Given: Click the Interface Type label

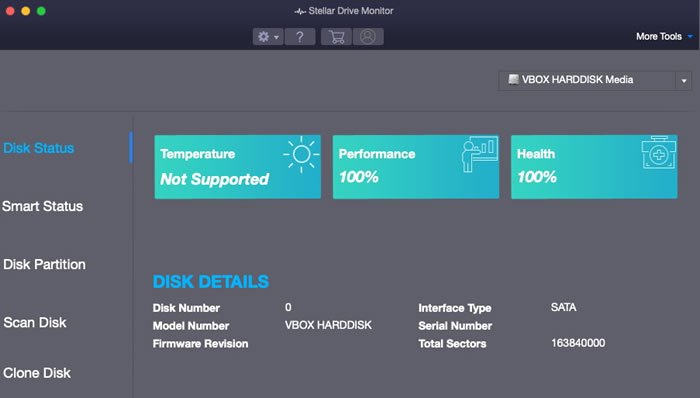Looking at the screenshot, I should click(x=454, y=308).
